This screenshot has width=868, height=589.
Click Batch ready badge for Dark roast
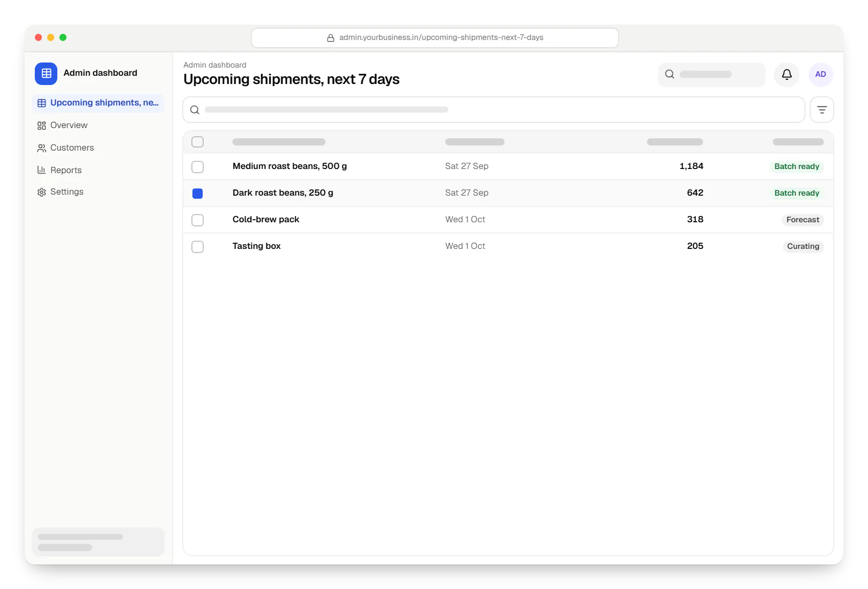point(797,193)
